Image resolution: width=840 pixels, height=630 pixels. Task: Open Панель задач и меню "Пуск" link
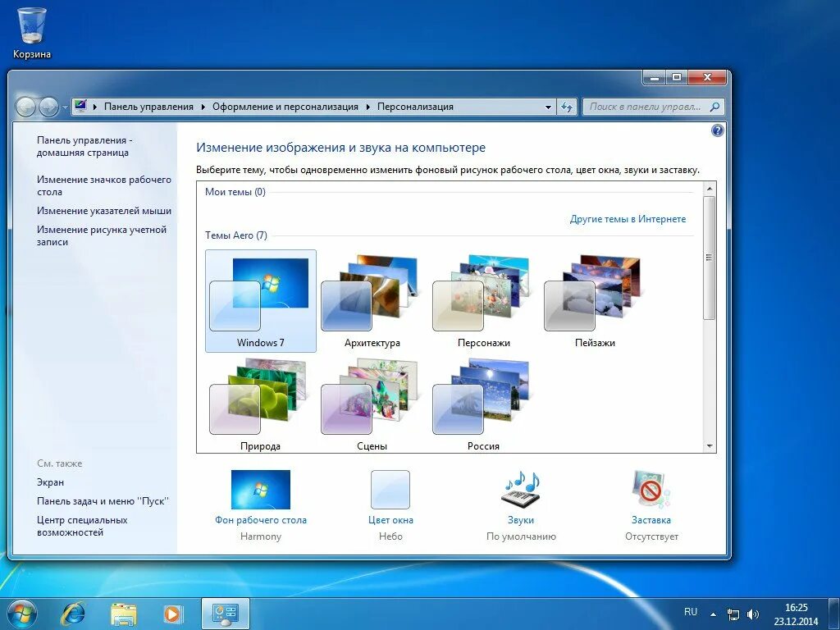click(103, 501)
